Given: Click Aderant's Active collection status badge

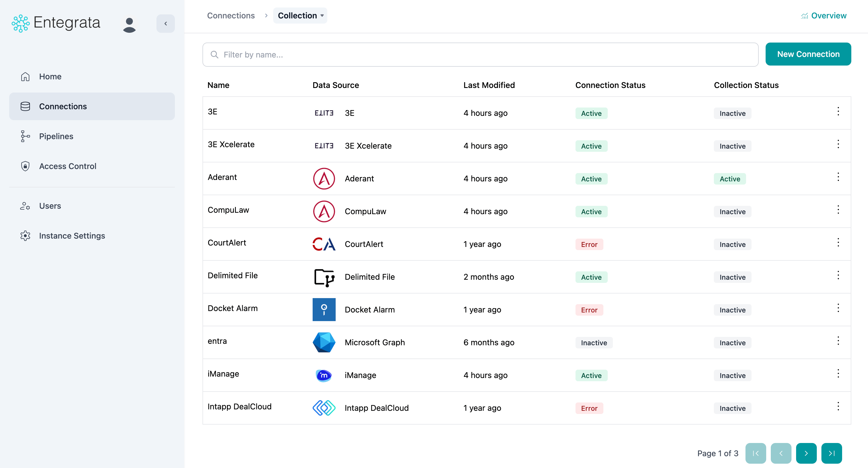Looking at the screenshot, I should point(730,179).
